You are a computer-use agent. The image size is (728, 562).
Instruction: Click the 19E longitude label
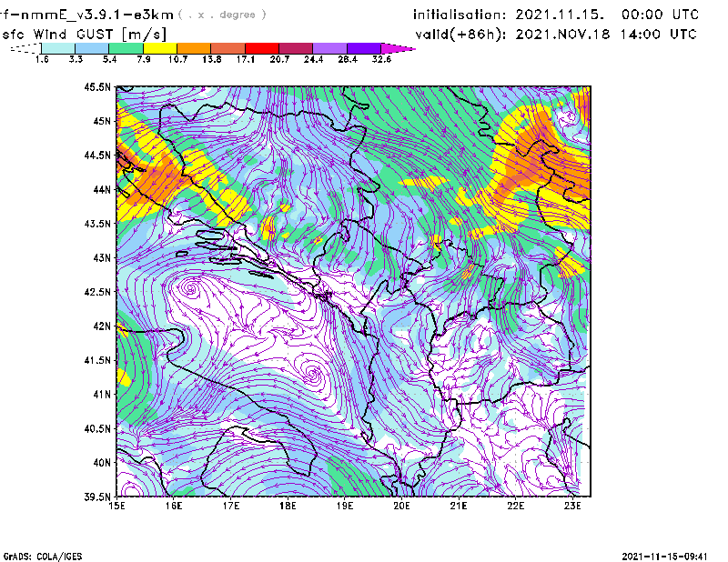point(345,506)
